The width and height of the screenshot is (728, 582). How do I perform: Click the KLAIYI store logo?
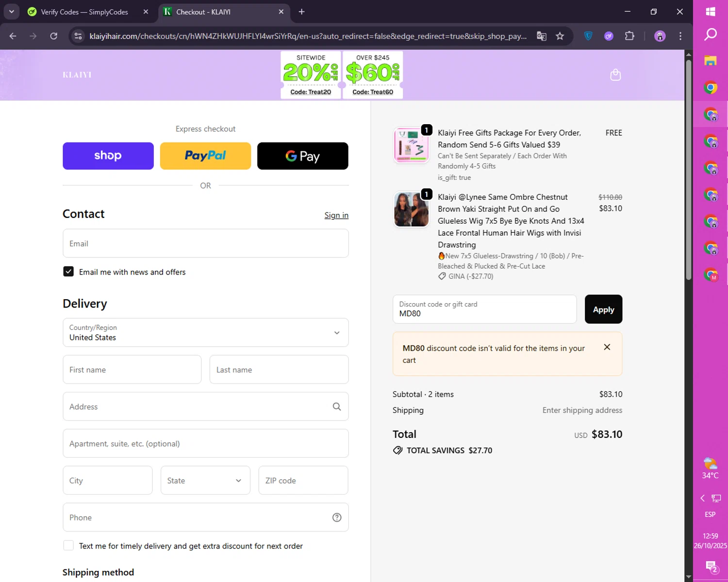point(77,75)
